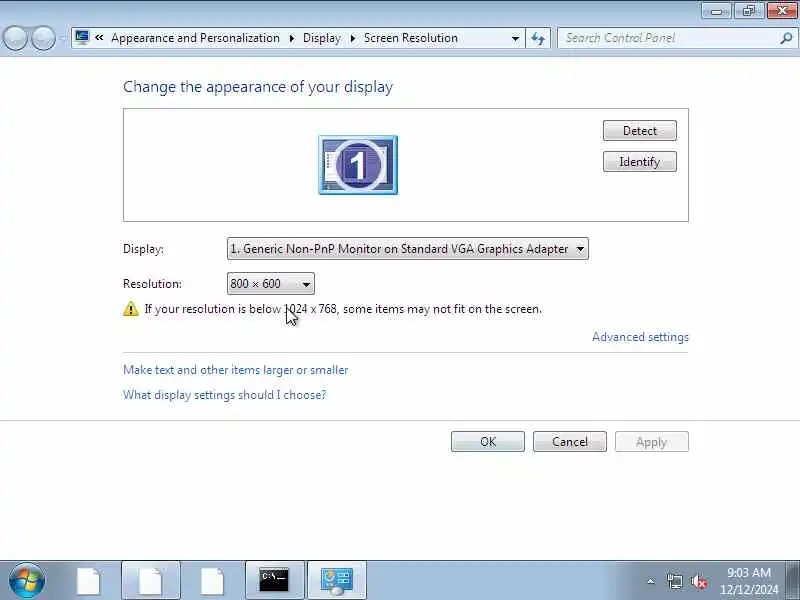
Task: Restore down the Screen Resolution window
Action: coord(749,10)
